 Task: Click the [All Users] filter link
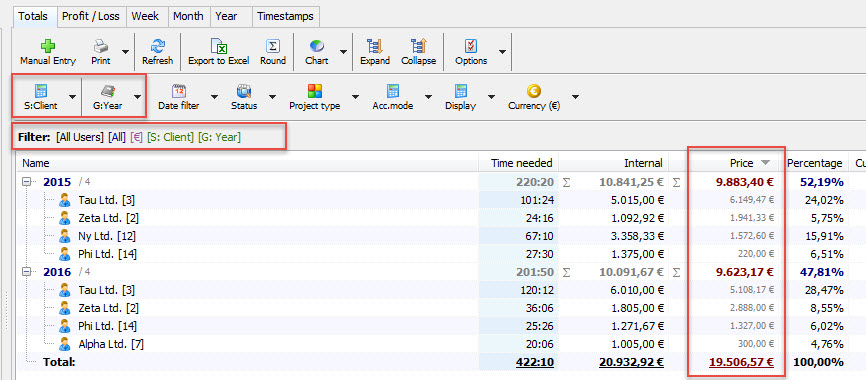click(x=80, y=137)
